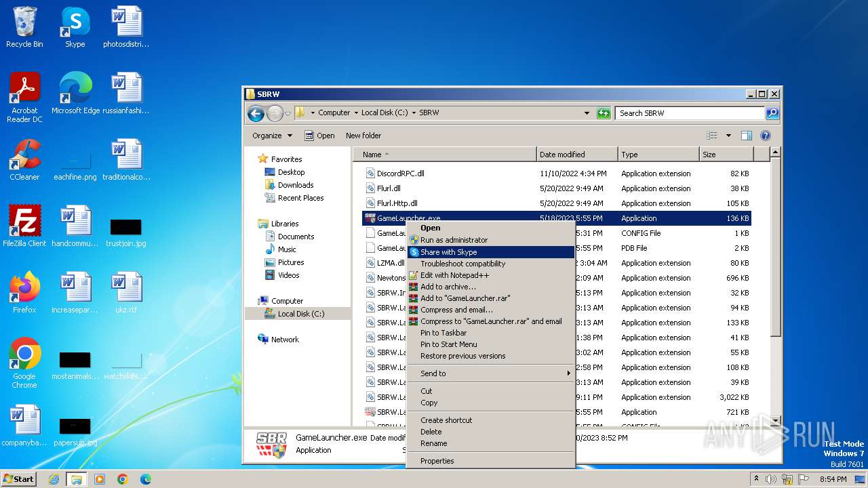
Task: Open recent pages dropdown next to Forward
Action: point(288,113)
